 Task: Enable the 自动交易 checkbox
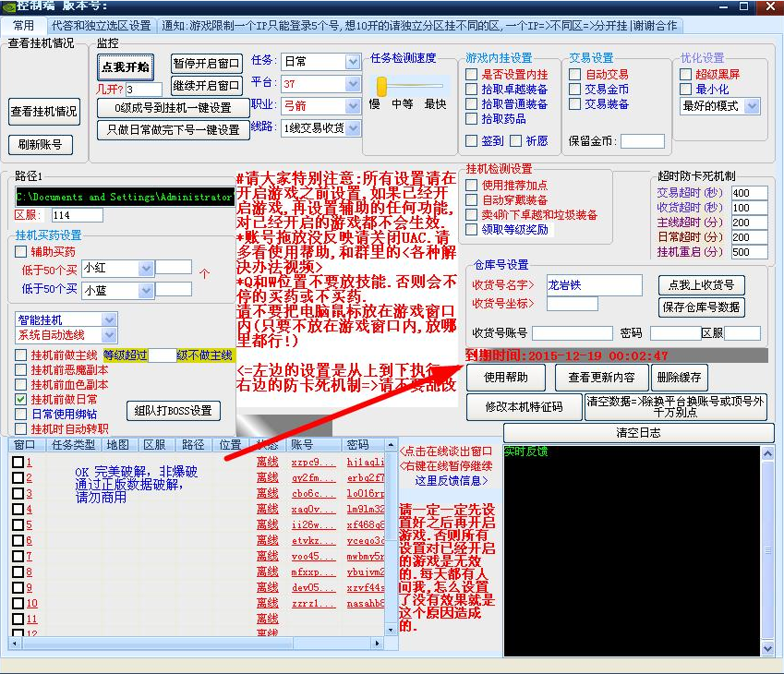tap(575, 74)
